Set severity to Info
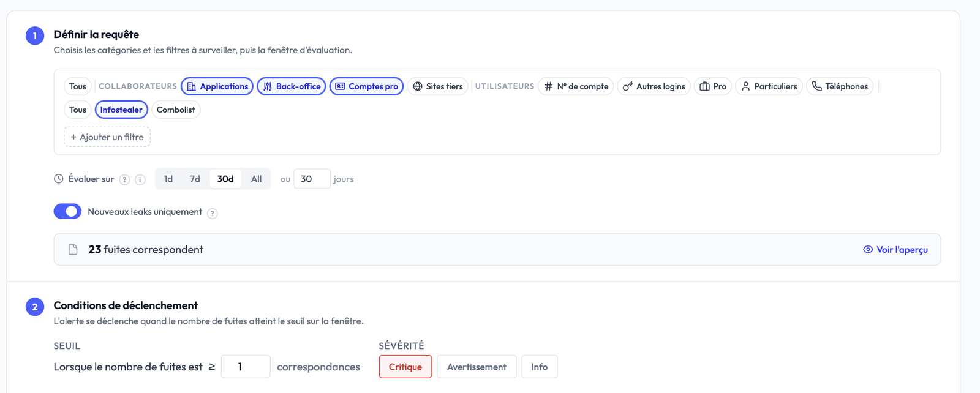980x393 pixels. pos(540,367)
